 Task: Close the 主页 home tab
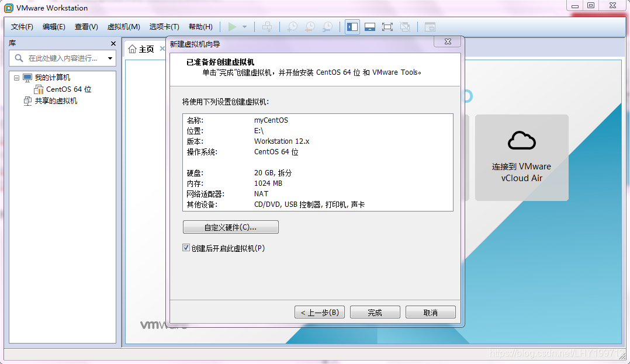point(162,48)
